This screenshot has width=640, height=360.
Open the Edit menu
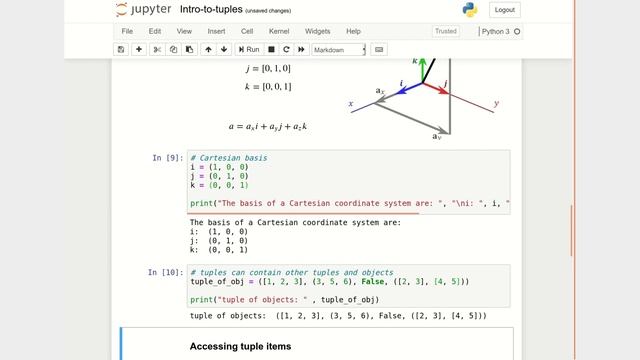[155, 31]
